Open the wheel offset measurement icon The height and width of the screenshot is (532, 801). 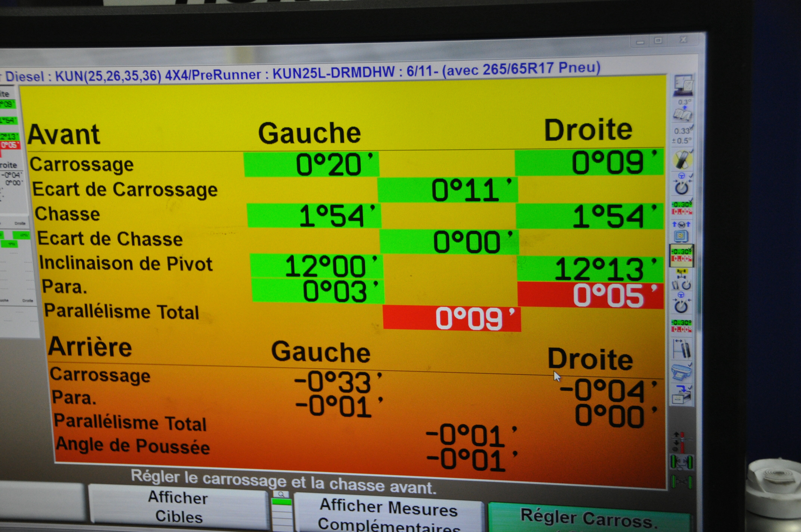click(x=682, y=349)
